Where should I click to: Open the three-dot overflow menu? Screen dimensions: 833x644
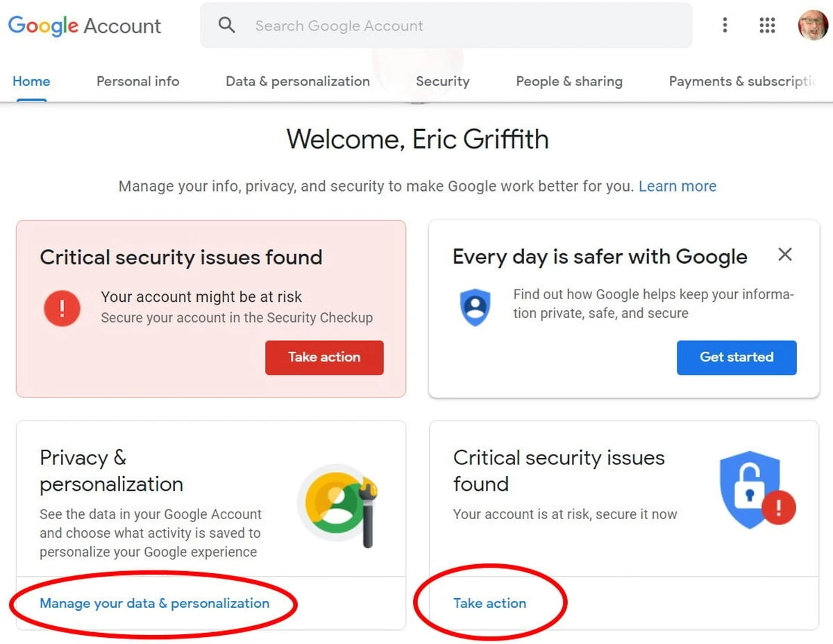pyautogui.click(x=725, y=25)
